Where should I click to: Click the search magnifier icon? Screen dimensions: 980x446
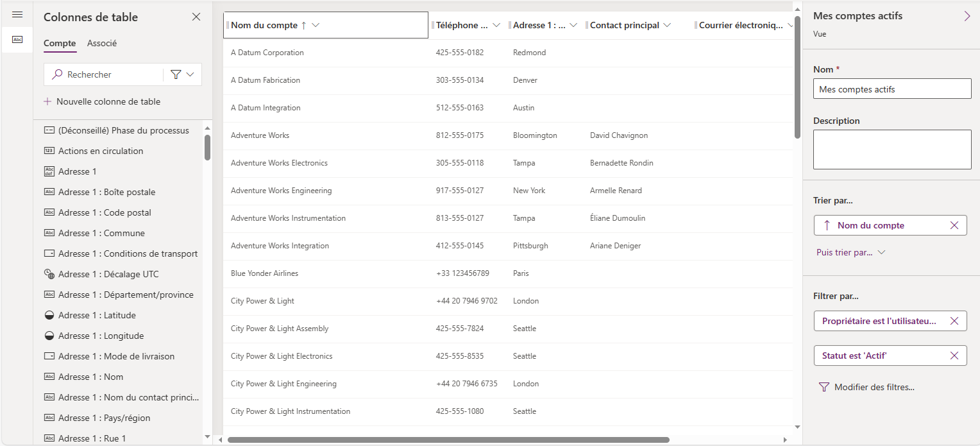[57, 74]
